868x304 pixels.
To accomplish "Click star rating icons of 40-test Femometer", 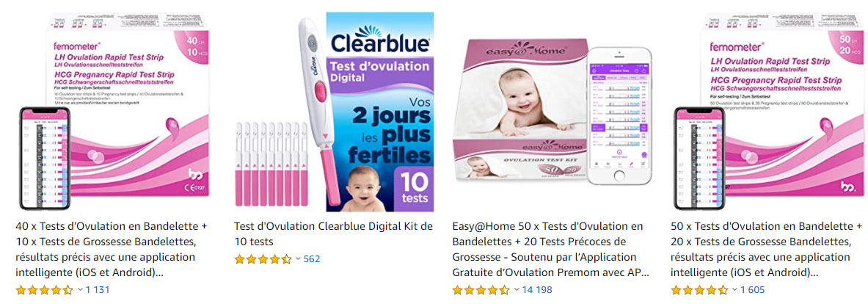I will [x=44, y=290].
